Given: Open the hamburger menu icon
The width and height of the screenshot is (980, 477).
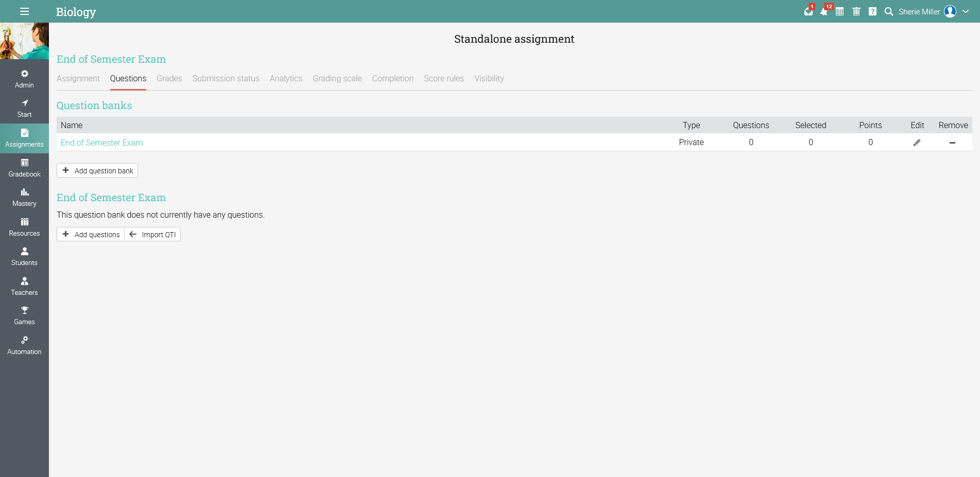Looking at the screenshot, I should (x=24, y=11).
